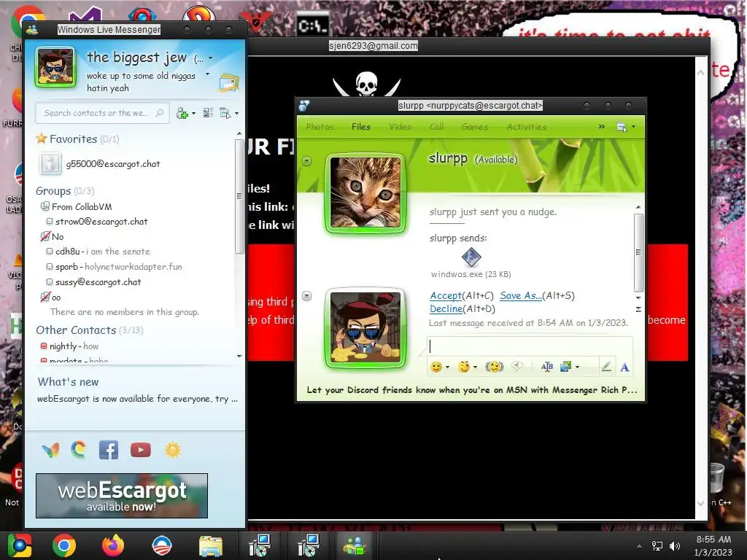
Task: Click the search magnifier icon
Action: (160, 113)
